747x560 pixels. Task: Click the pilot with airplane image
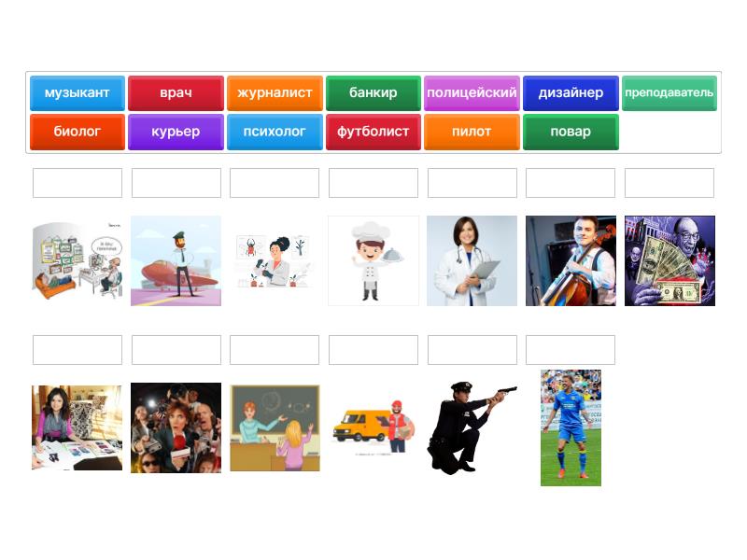click(176, 261)
